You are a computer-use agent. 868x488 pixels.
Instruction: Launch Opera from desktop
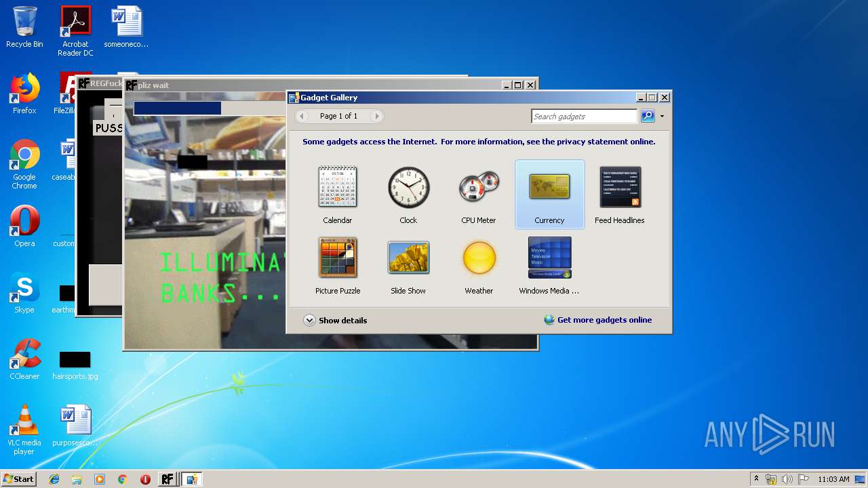click(x=24, y=226)
